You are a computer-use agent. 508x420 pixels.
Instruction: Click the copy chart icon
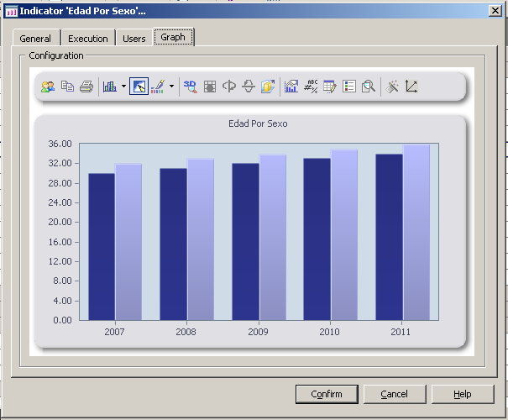point(67,87)
